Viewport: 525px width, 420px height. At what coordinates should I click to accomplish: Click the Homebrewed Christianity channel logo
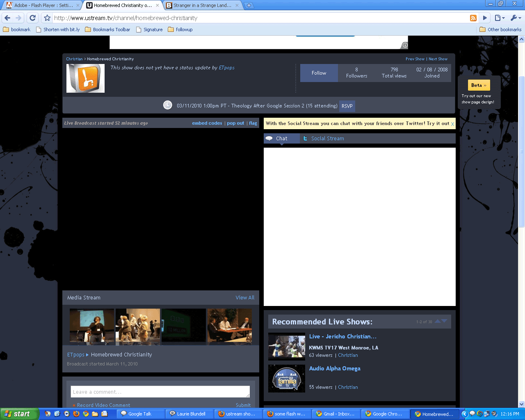tap(85, 78)
